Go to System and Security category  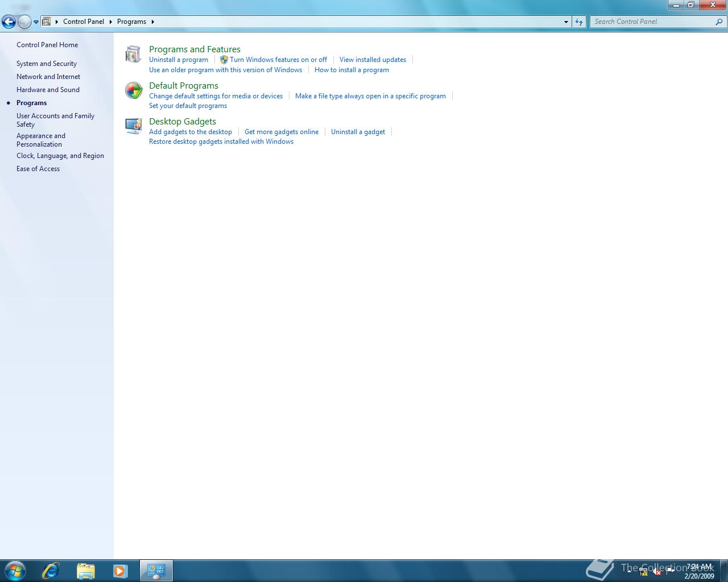(x=47, y=64)
